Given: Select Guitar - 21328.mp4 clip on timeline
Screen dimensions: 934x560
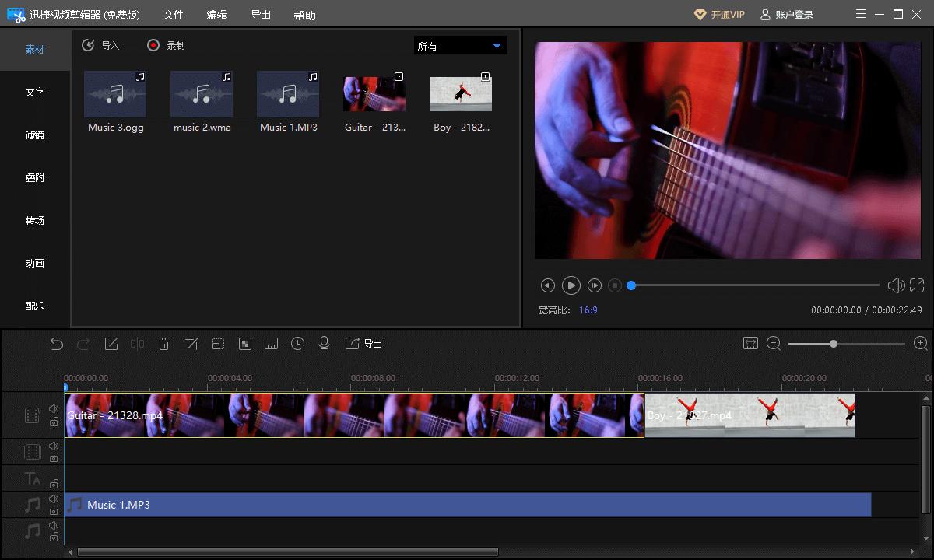Looking at the screenshot, I should coord(354,415).
